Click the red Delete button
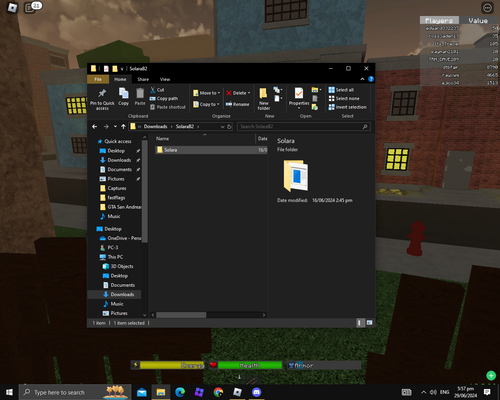The image size is (500, 400). pos(238,93)
